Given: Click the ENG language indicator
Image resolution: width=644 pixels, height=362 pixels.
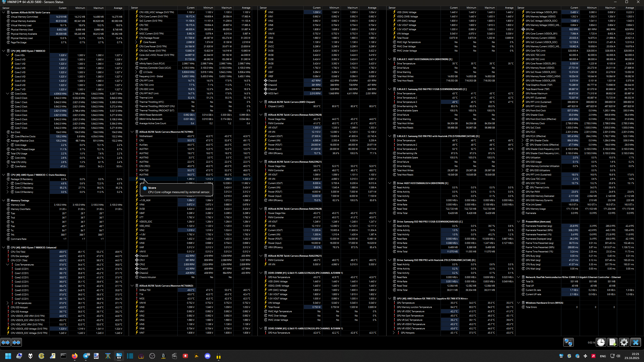Looking at the screenshot, I should (x=603, y=356).
